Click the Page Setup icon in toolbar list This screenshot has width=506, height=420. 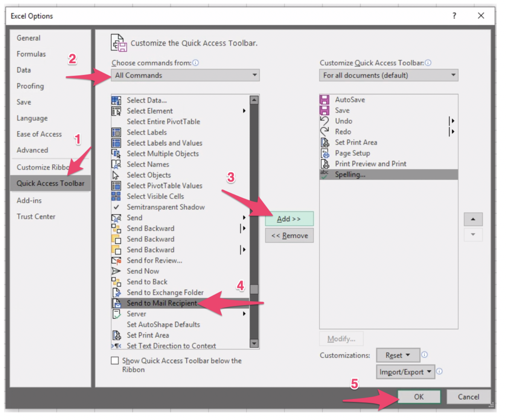pos(324,153)
